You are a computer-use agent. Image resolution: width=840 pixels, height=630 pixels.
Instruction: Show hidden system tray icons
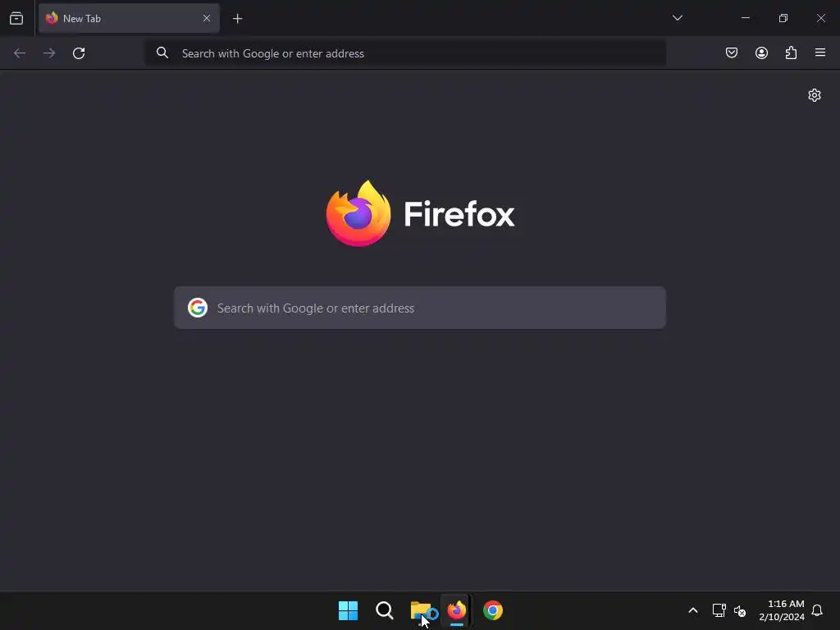click(x=692, y=610)
